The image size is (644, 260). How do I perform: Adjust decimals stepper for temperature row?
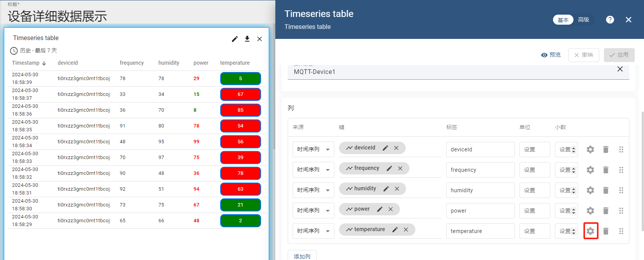pyautogui.click(x=573, y=231)
